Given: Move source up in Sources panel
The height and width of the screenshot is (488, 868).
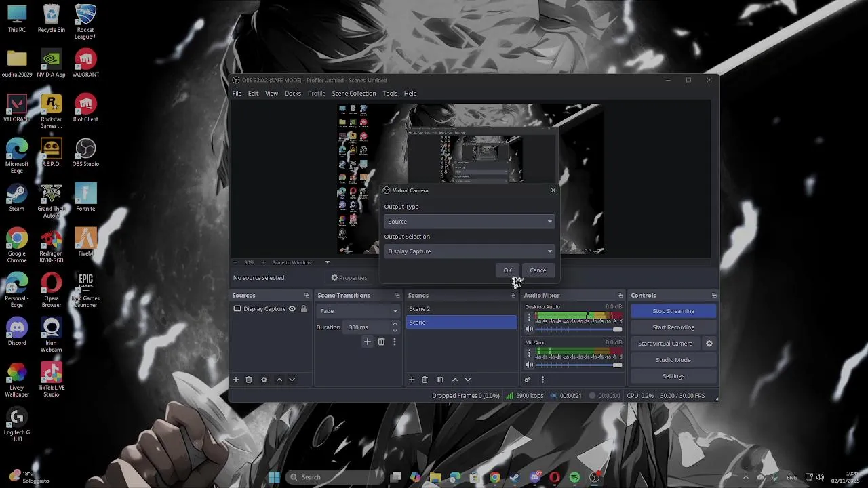Looking at the screenshot, I should click(x=279, y=380).
